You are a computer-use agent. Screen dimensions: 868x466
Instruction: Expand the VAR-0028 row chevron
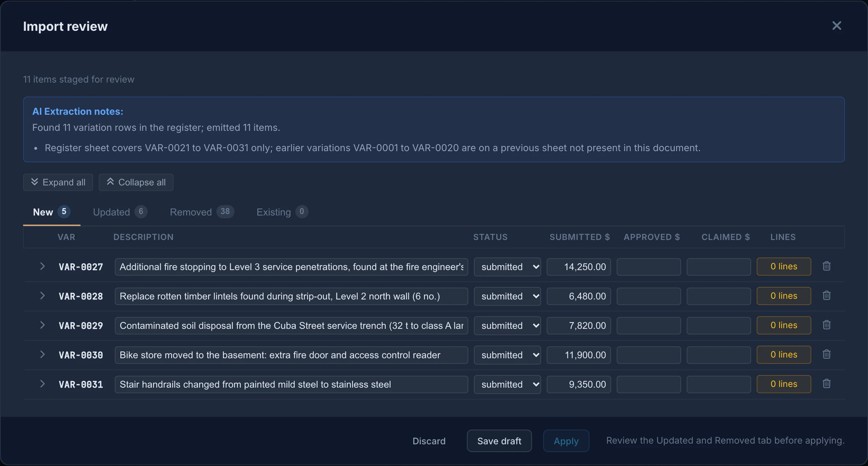42,296
